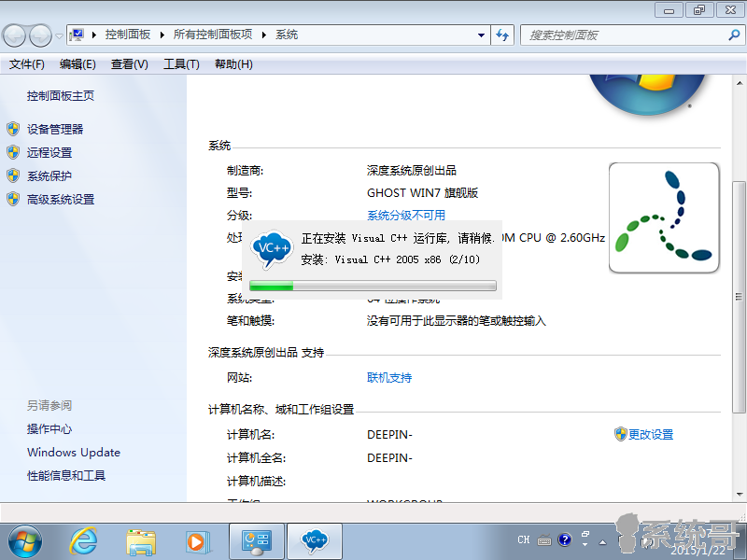Open the Windows Update link

click(x=74, y=453)
